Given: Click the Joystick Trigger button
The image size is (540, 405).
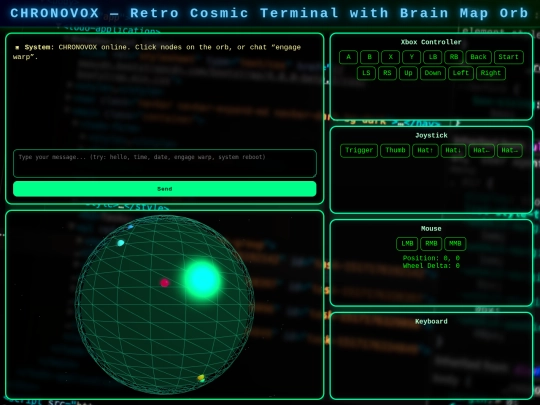Looking at the screenshot, I should [x=359, y=150].
